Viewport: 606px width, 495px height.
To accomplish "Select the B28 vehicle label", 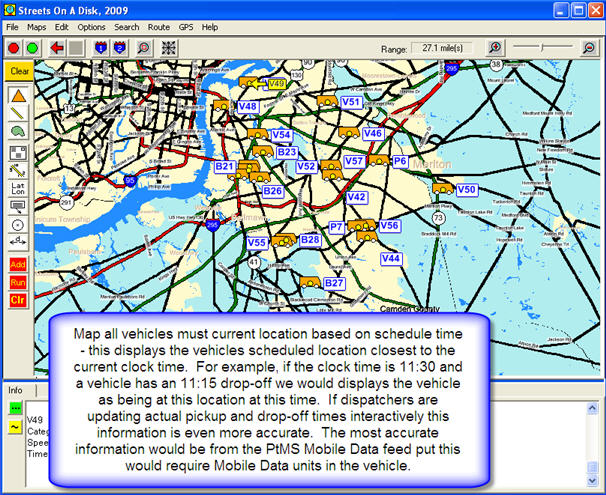I will (310, 240).
